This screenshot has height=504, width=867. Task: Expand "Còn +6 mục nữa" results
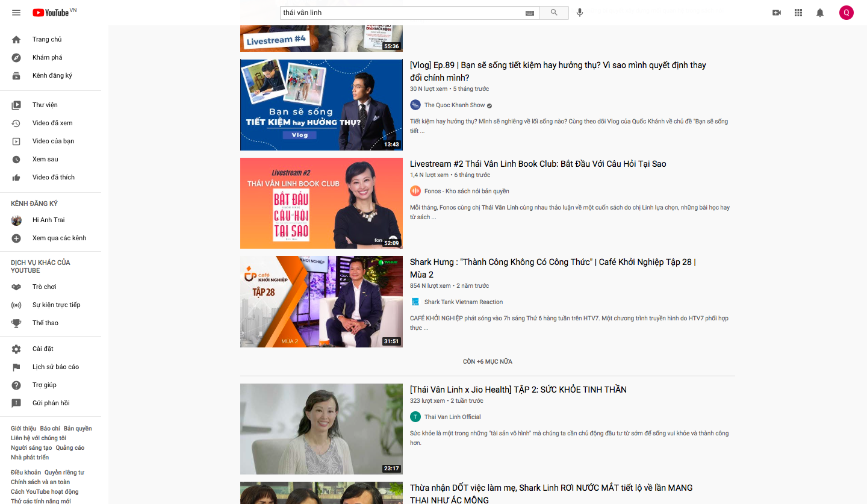tap(487, 362)
